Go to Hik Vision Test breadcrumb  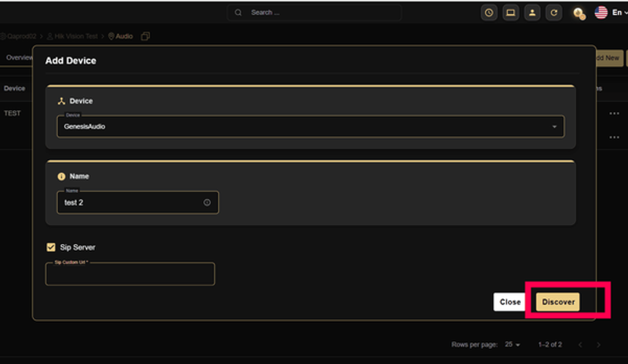72,36
